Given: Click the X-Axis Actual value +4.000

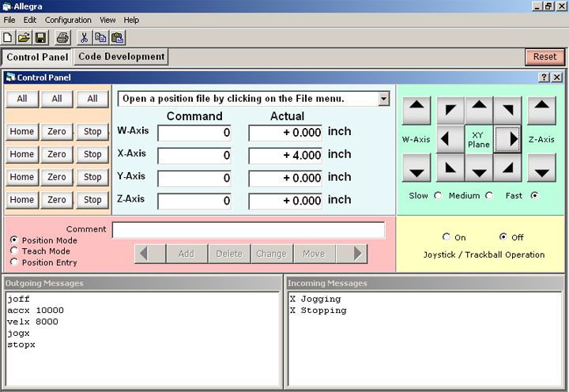Looking at the screenshot, I should coord(285,156).
